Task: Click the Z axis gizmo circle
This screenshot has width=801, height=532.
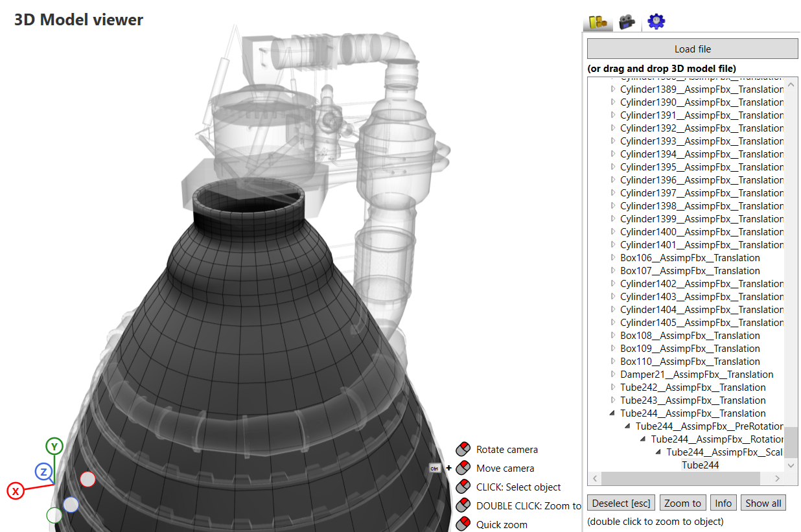Action: point(43,472)
